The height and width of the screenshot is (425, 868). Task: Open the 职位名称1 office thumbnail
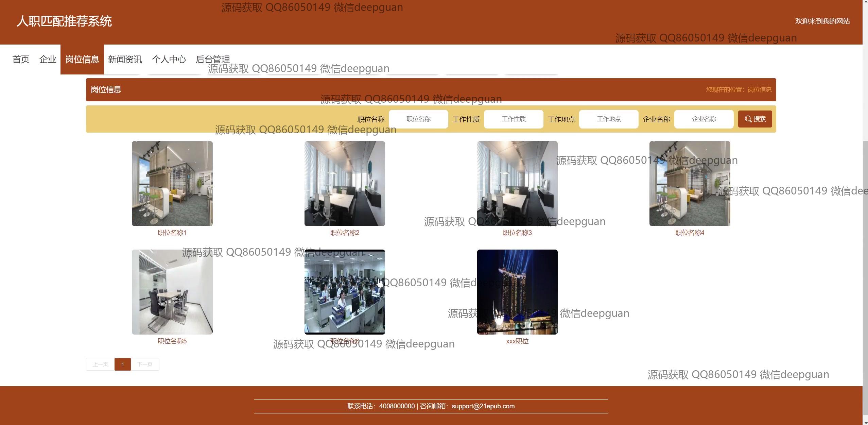(172, 184)
